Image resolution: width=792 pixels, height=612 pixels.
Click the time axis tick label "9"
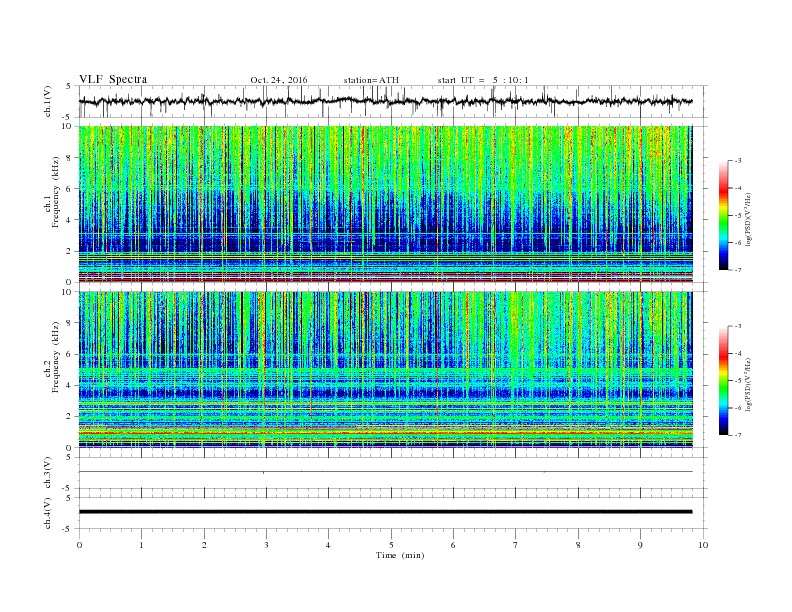coord(640,545)
